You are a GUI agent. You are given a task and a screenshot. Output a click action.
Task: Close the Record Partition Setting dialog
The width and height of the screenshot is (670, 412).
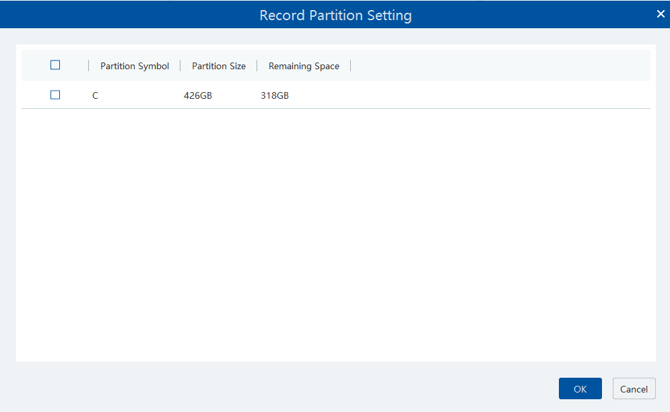point(660,14)
